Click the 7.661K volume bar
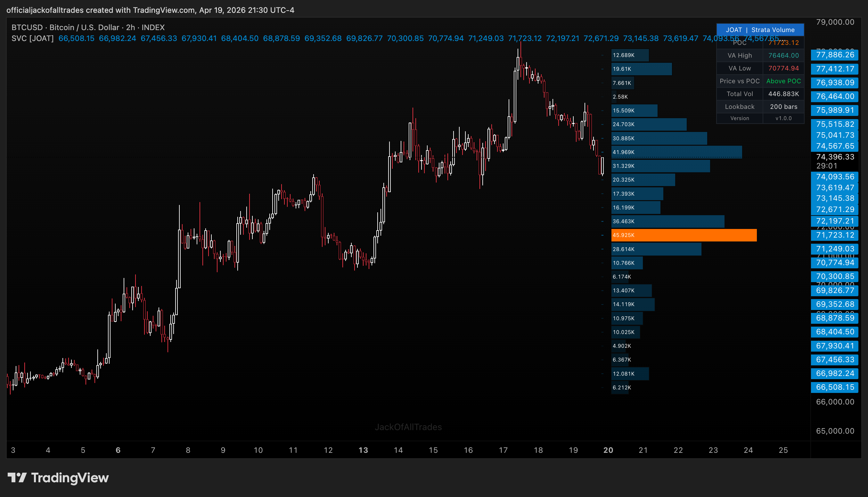The image size is (868, 497). coord(623,83)
